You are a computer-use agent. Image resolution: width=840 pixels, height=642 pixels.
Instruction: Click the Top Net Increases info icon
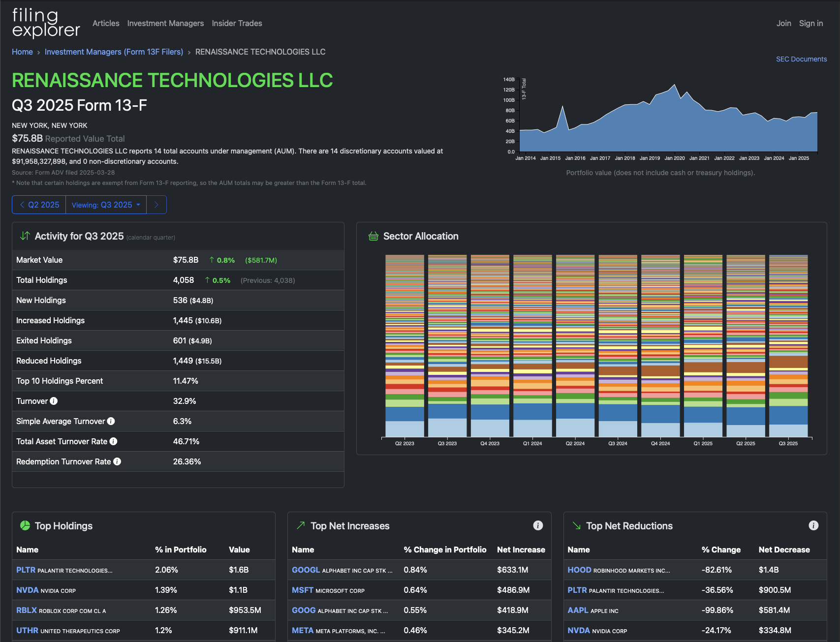pyautogui.click(x=538, y=525)
